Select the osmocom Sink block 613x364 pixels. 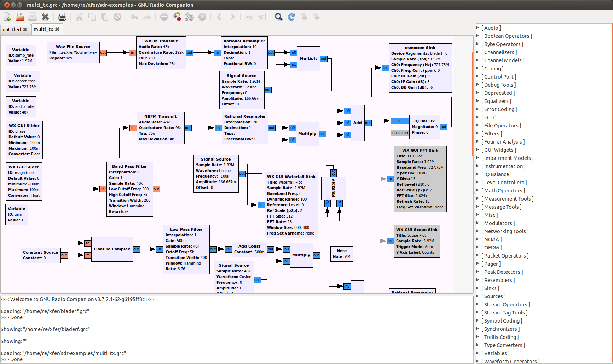tap(420, 68)
